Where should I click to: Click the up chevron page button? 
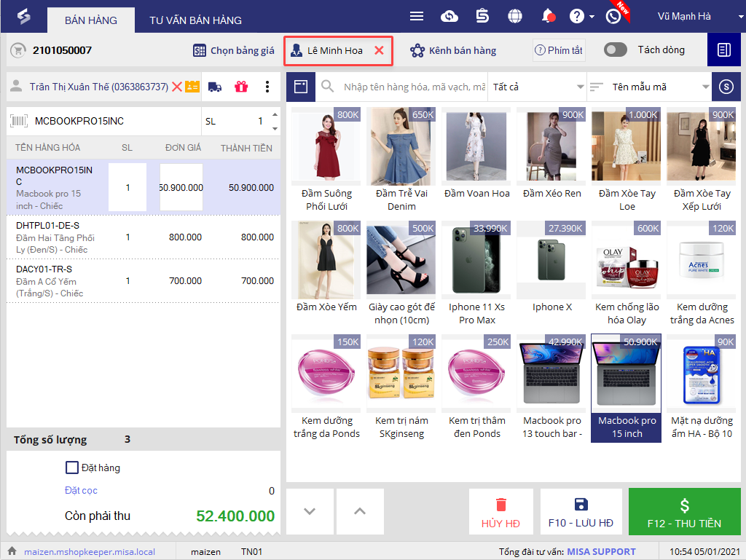(360, 511)
